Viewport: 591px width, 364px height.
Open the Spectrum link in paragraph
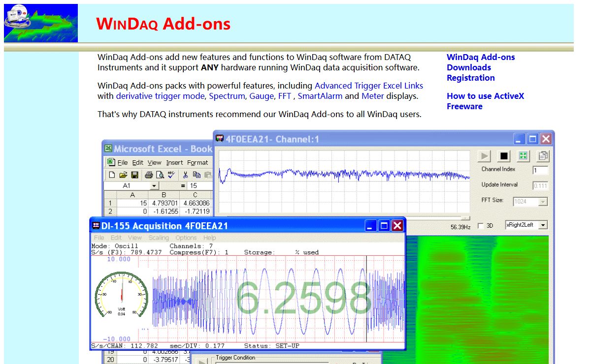[x=227, y=96]
